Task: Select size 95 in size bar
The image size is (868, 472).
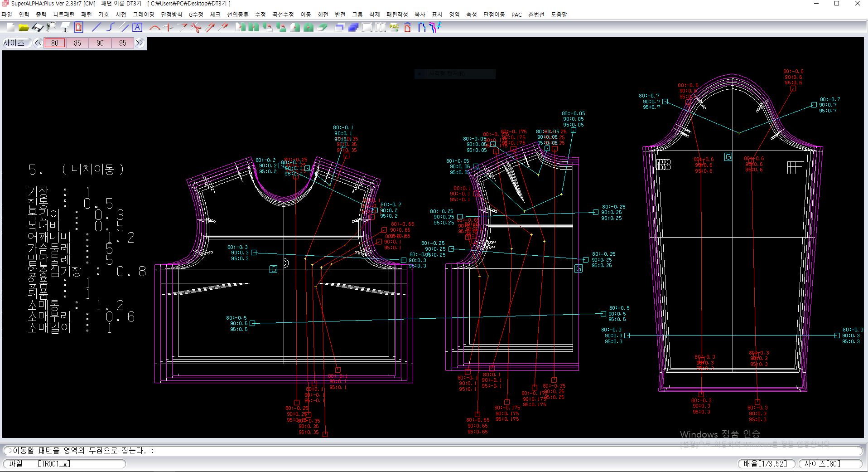Action: coord(123,43)
